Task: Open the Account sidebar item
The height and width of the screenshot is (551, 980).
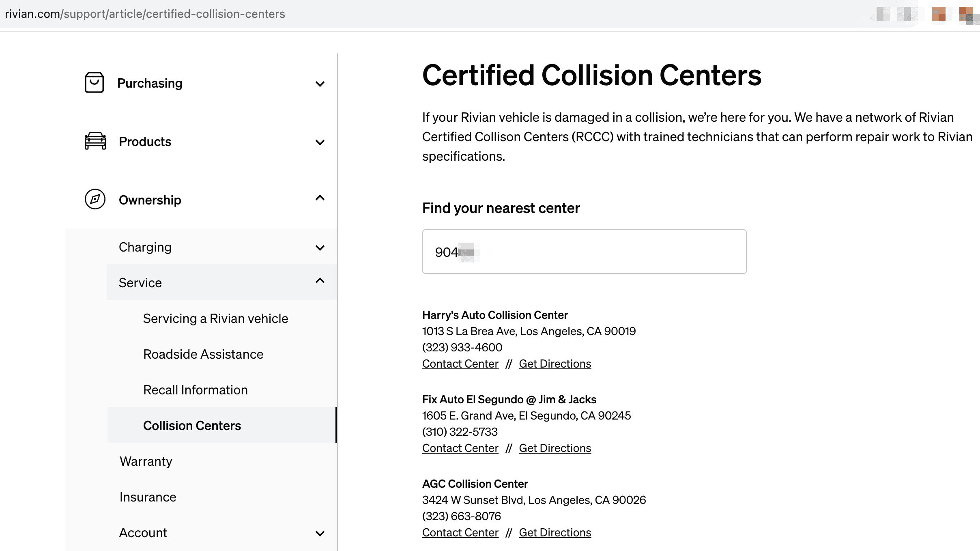Action: (143, 533)
